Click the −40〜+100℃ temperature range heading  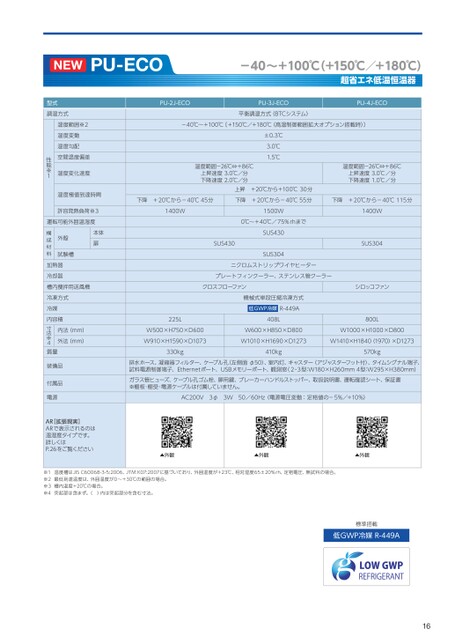(331, 65)
